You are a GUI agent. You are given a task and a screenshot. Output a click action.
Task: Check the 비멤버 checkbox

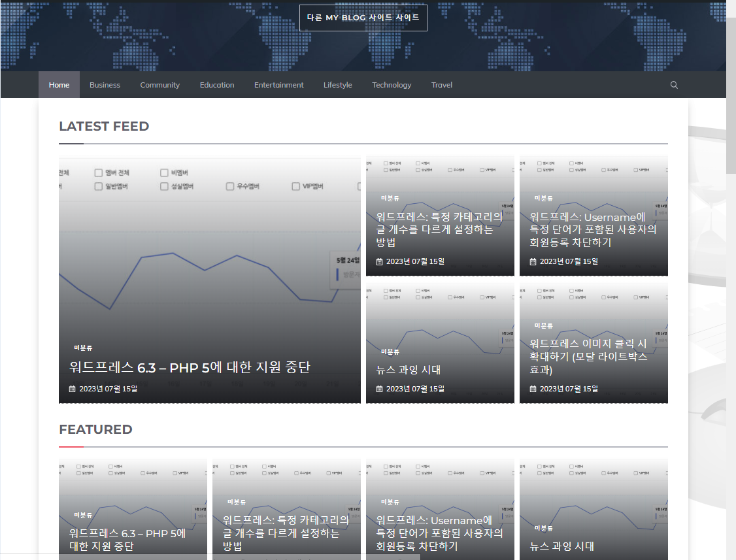coord(163,173)
